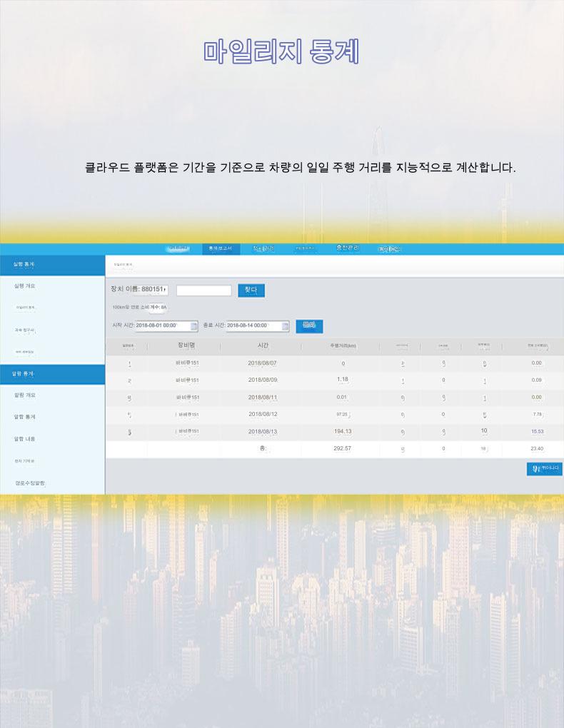Select 알람 내용 in the sidebar
Viewport: 564px width, 728px height.
tap(25, 439)
